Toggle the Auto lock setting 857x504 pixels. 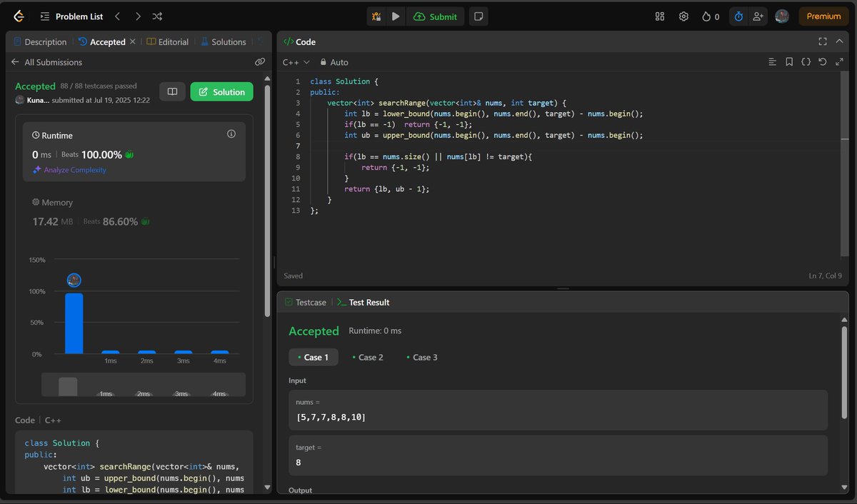[x=334, y=62]
